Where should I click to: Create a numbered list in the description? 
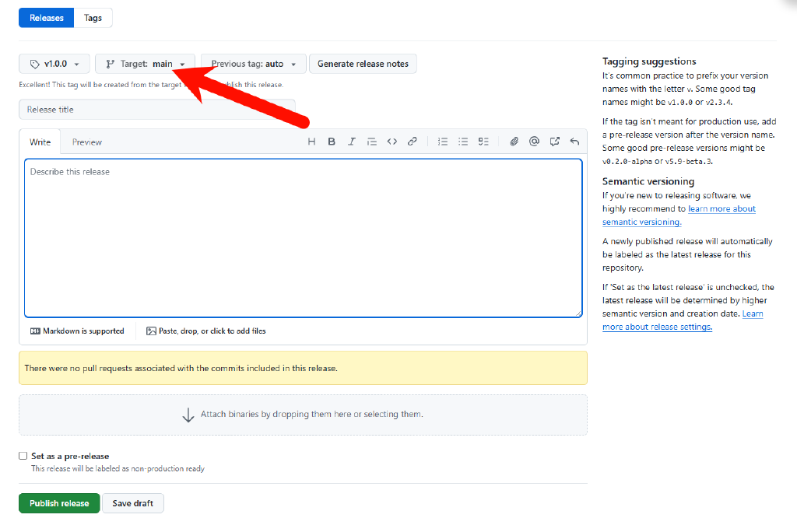pos(443,141)
